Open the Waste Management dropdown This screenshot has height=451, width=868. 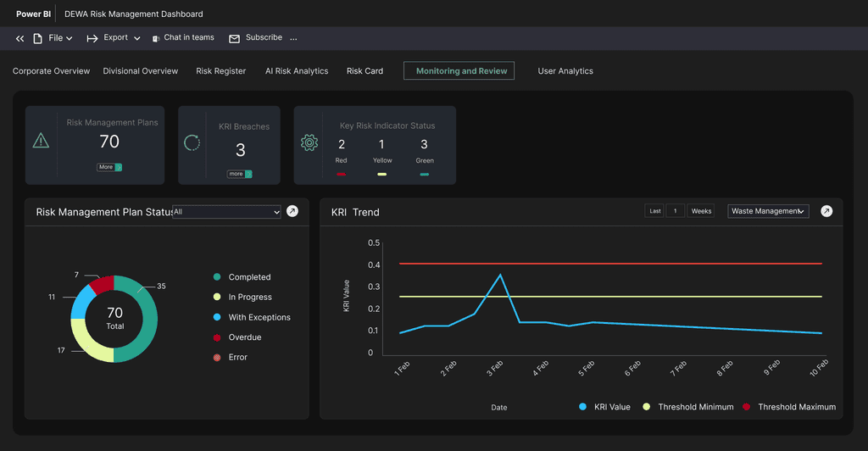tap(768, 211)
